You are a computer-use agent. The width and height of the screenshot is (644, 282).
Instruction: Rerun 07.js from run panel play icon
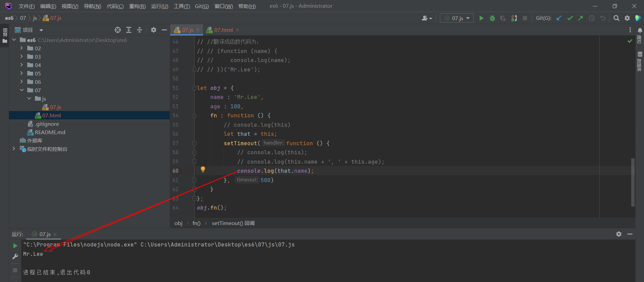[15, 246]
